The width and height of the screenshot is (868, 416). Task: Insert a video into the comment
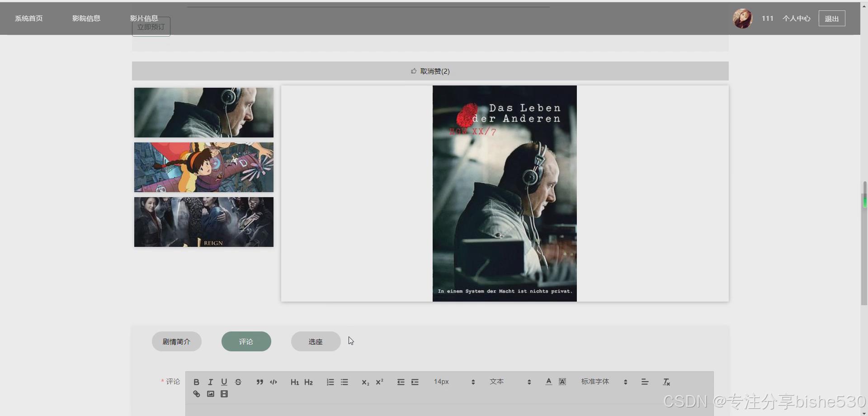[x=224, y=394]
